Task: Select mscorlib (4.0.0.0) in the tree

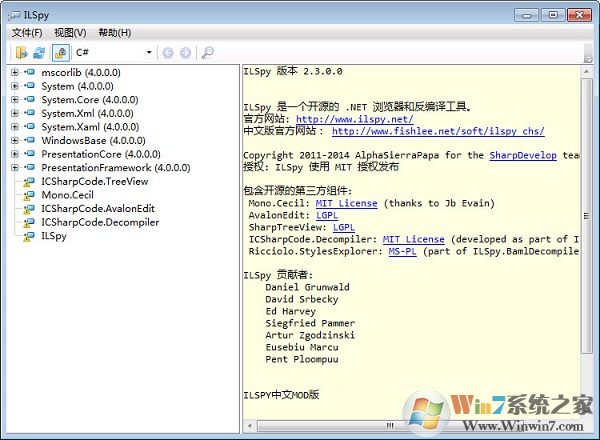Action: pyautogui.click(x=81, y=72)
